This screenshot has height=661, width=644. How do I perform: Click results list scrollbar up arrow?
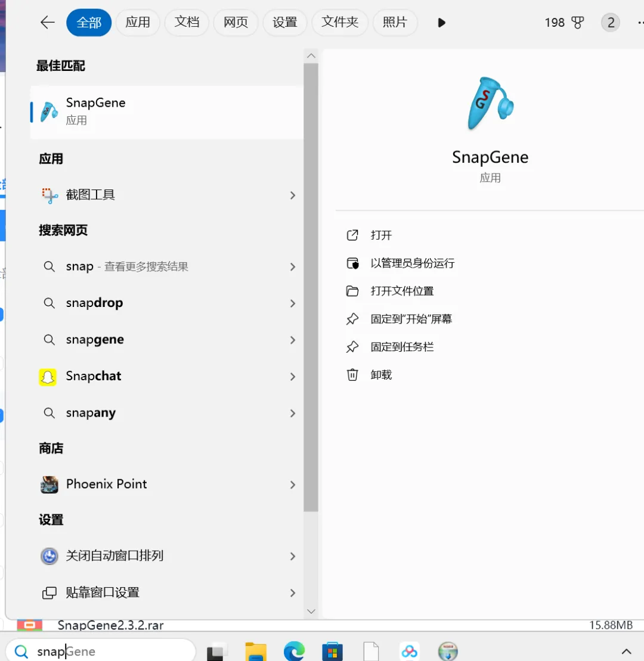pyautogui.click(x=311, y=56)
